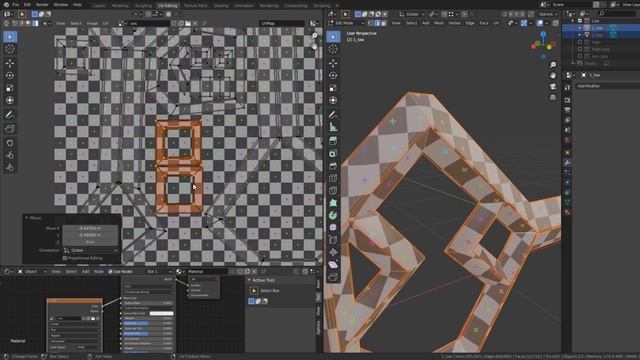Switch to the Layout workspace tab

click(99, 6)
